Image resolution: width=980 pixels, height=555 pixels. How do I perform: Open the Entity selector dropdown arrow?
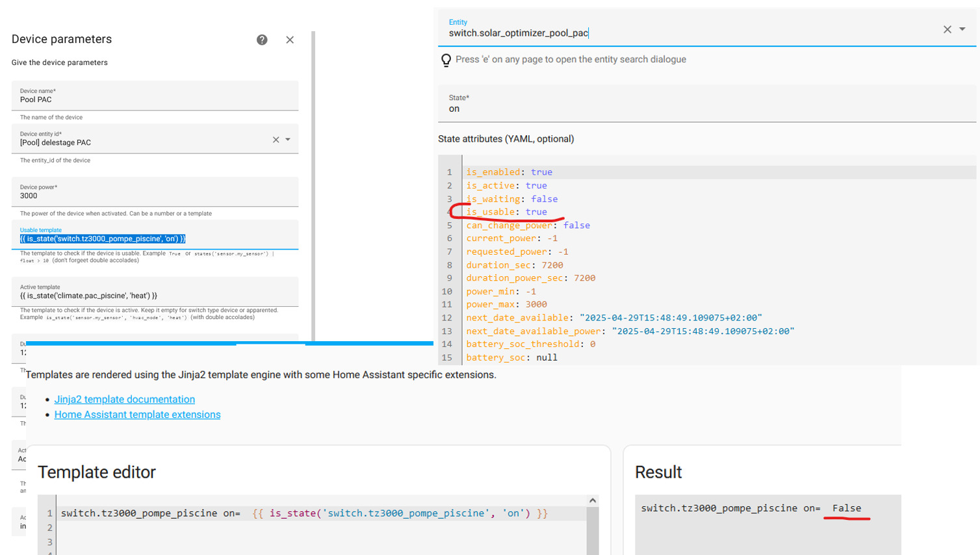click(x=962, y=29)
